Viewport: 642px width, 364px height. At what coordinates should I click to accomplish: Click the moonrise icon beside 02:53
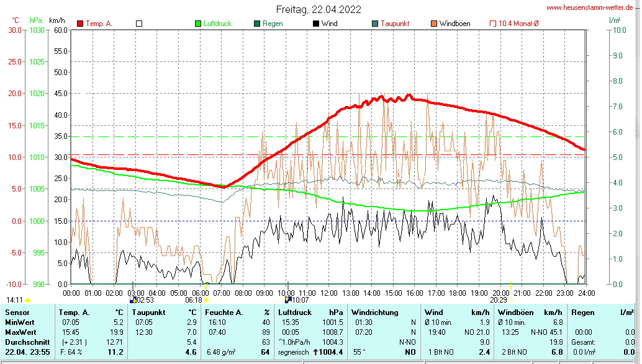(x=132, y=300)
